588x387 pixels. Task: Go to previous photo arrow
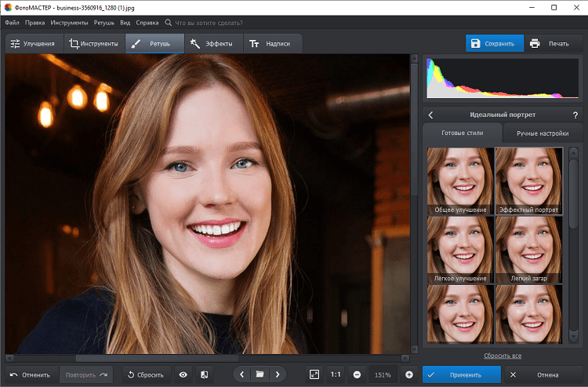[x=242, y=374]
